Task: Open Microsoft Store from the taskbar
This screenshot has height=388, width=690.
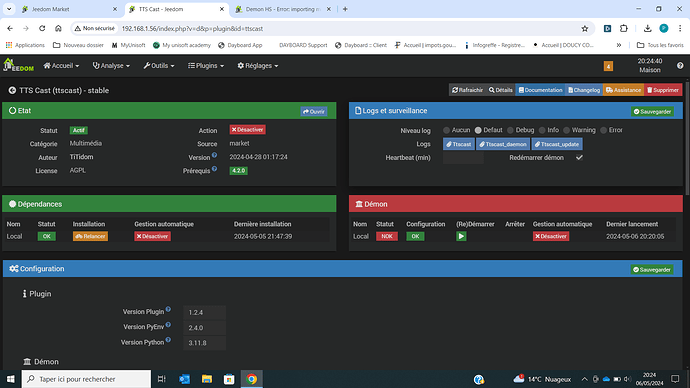Action: (x=229, y=379)
